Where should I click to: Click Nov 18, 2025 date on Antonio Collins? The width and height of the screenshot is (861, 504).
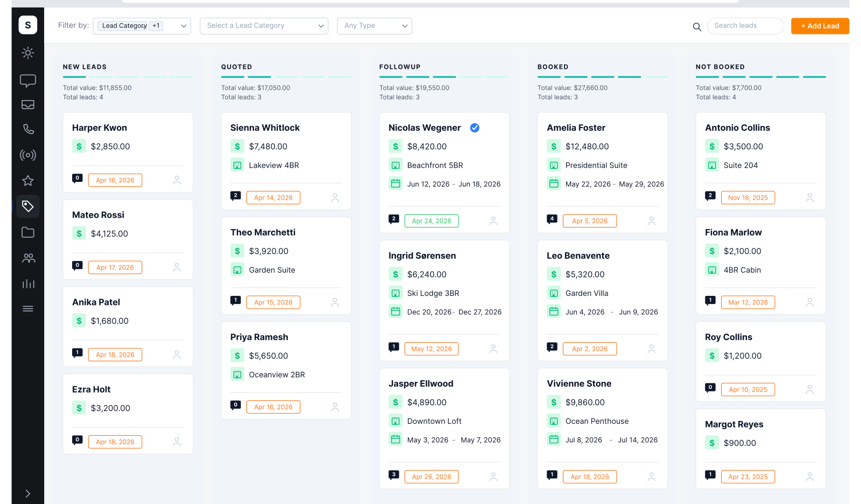click(748, 197)
